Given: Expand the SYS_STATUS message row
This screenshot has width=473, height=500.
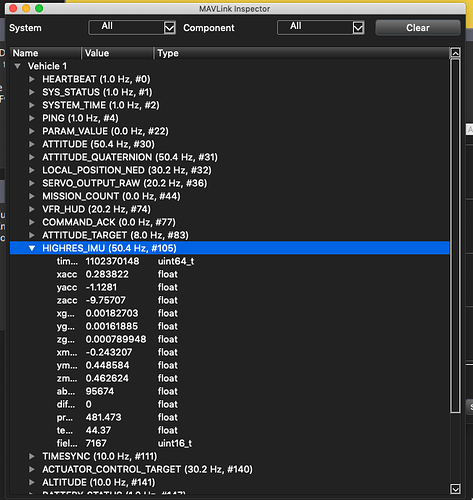Looking at the screenshot, I should point(32,92).
